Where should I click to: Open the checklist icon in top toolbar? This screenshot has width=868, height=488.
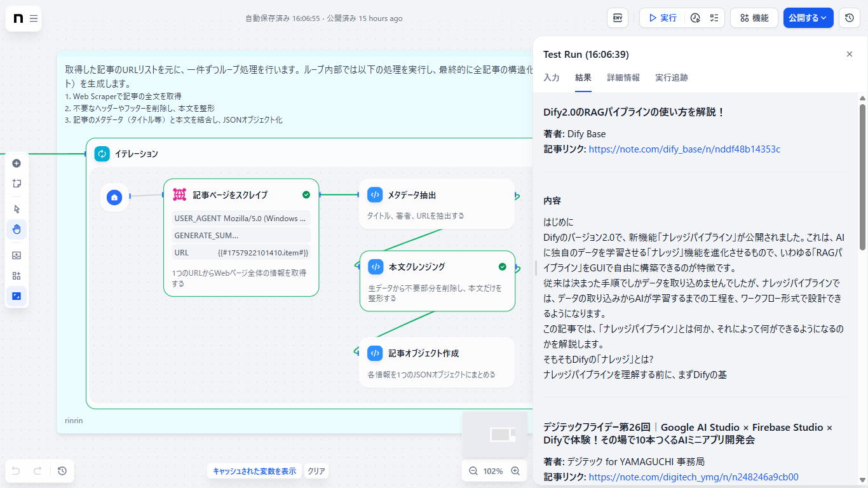click(714, 18)
